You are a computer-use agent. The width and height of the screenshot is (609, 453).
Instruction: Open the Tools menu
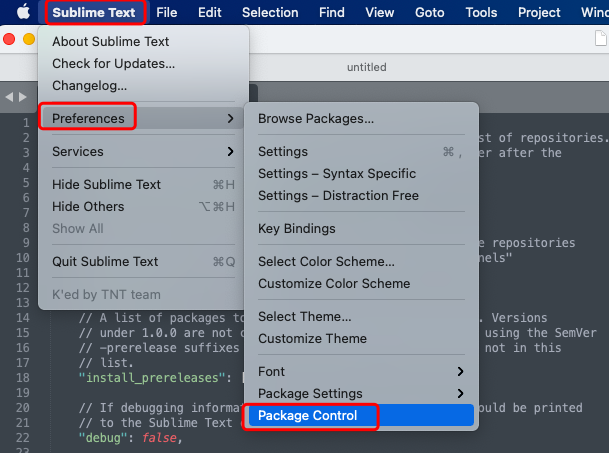(481, 12)
